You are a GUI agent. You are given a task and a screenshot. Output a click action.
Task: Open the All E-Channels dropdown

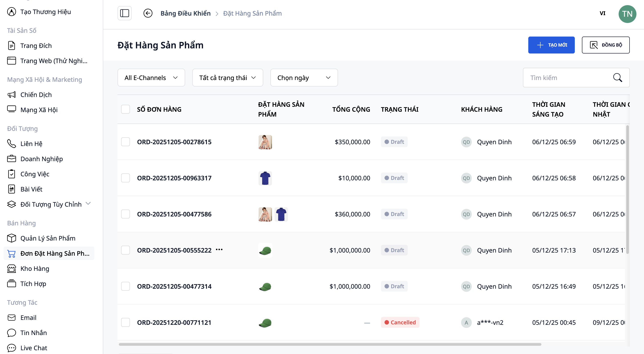151,78
